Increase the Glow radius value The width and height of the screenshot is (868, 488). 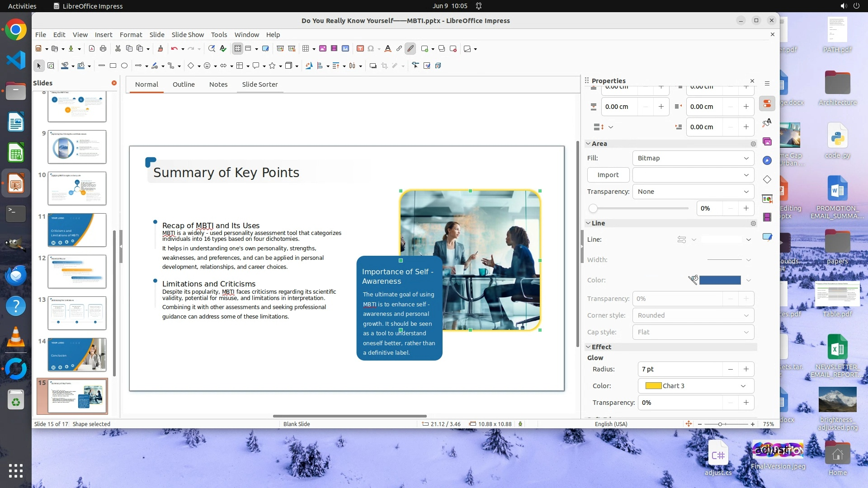pyautogui.click(x=746, y=369)
